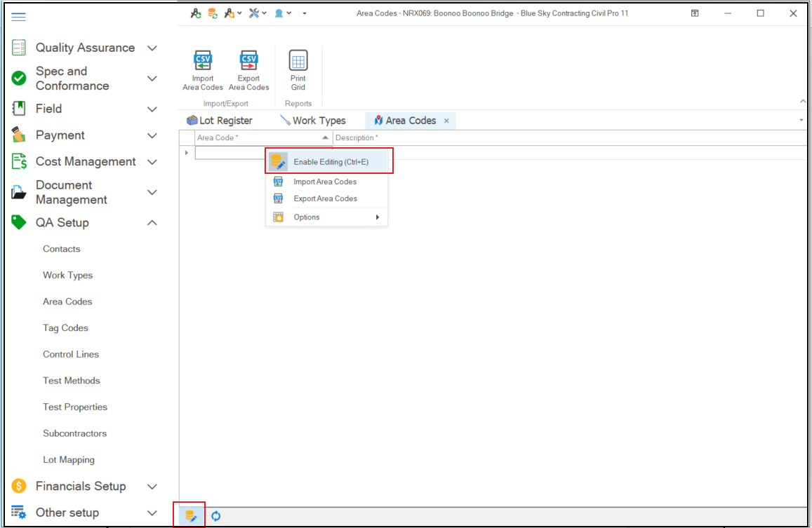Toggle the sidebar hamburger menu
Image resolution: width=812 pixels, height=528 pixels.
click(18, 17)
